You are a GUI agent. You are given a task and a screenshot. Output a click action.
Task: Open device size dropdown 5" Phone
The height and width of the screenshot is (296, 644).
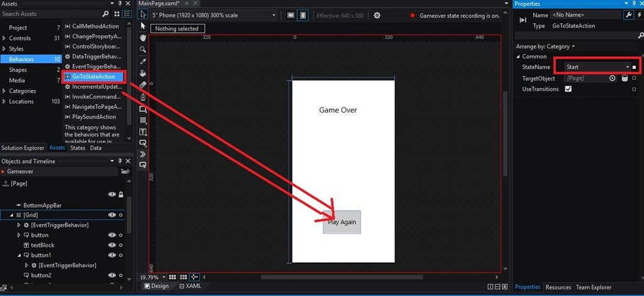coord(214,16)
